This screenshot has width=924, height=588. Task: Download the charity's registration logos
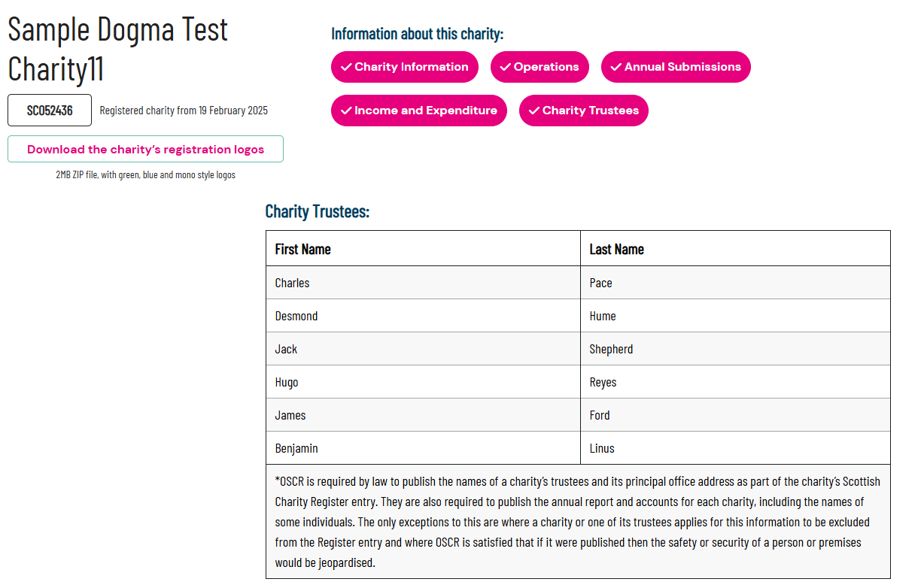[x=145, y=149]
